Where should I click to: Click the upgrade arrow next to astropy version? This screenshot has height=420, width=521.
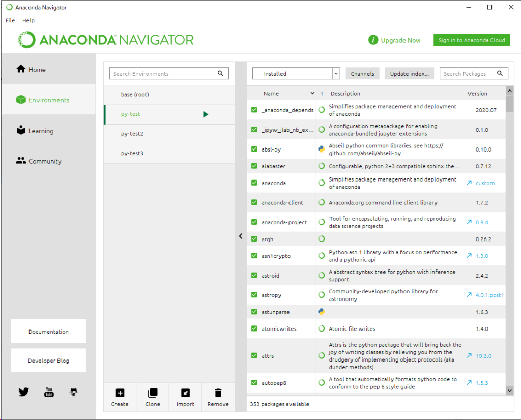pos(469,295)
